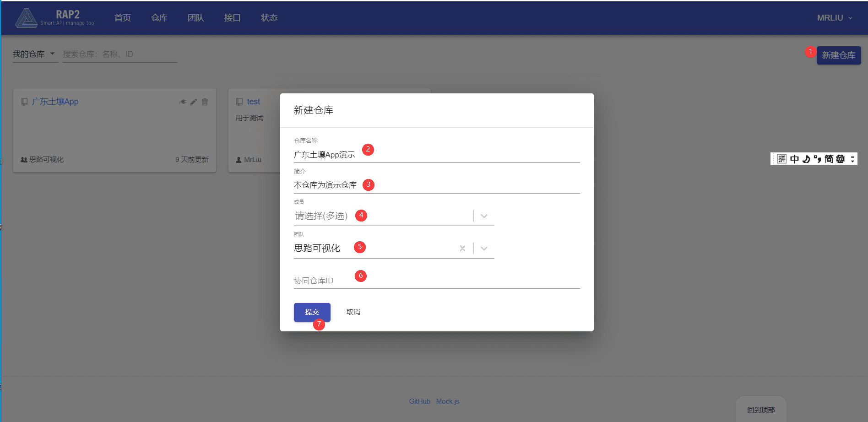Click the pencil edit icon on 广东土壤App card
Viewport: 868px width, 422px height.
pyautogui.click(x=194, y=102)
